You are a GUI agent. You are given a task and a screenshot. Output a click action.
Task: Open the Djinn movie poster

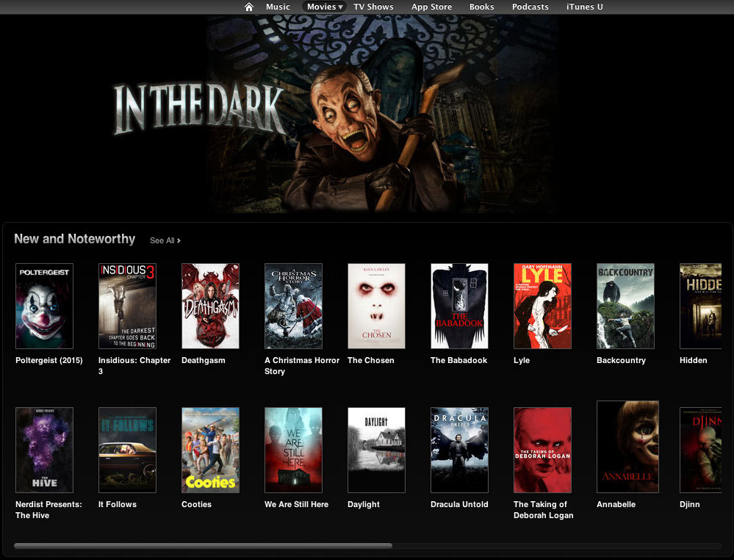pos(701,450)
